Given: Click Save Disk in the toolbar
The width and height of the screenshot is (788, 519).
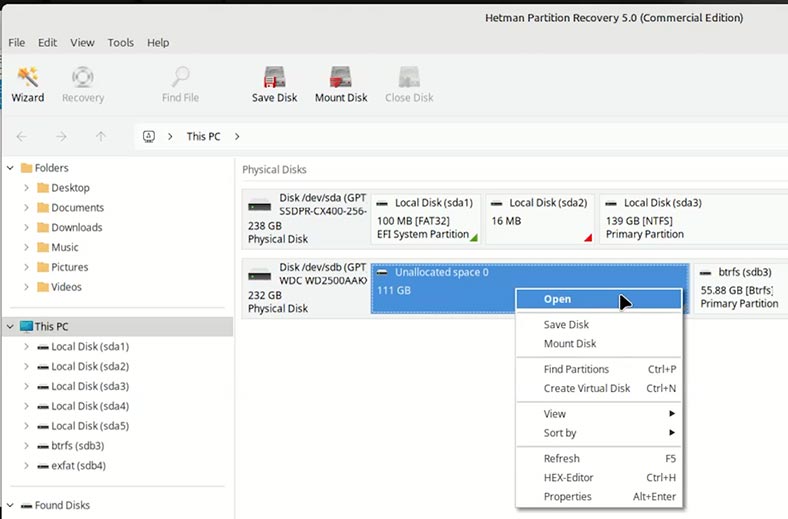Looking at the screenshot, I should 274,84.
